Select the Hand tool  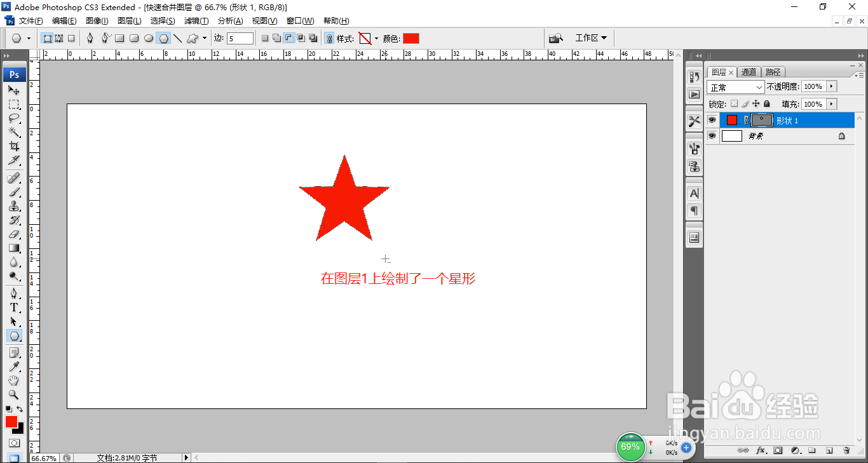(14, 380)
